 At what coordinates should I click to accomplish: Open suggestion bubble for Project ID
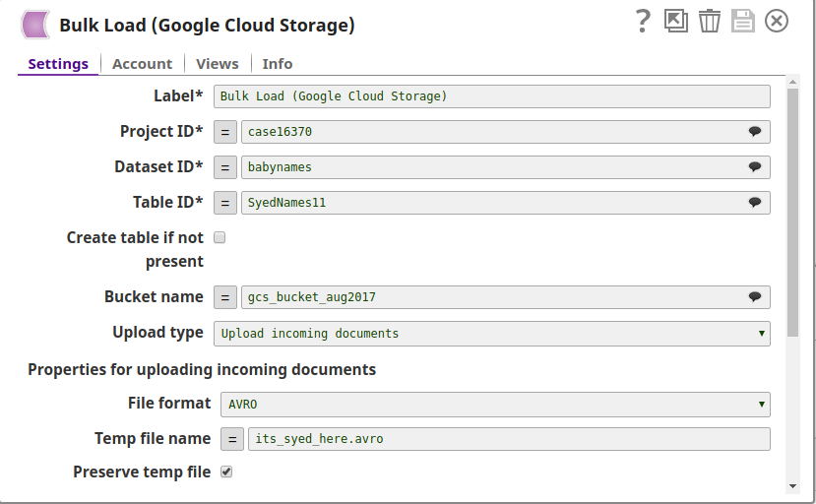point(755,131)
